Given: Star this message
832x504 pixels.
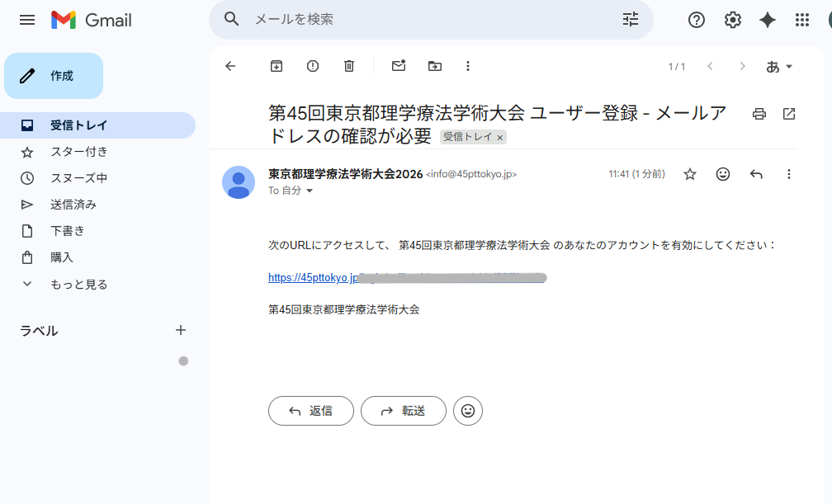Looking at the screenshot, I should click(x=690, y=174).
